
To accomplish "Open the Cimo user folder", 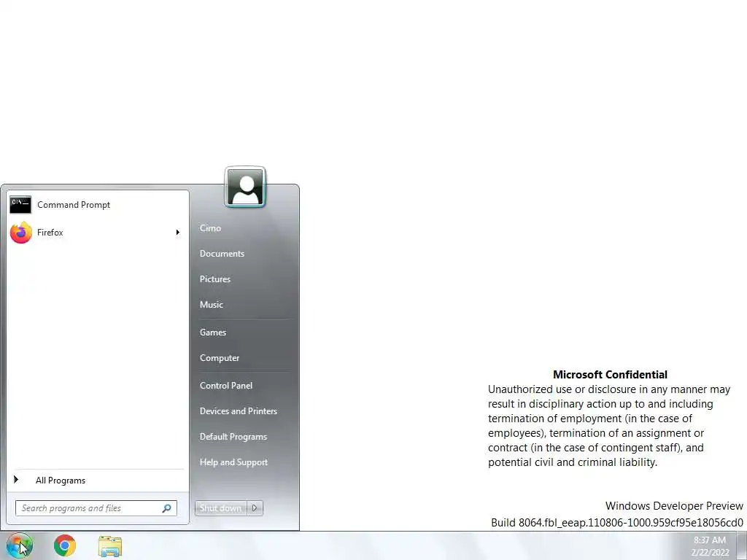I will [210, 228].
